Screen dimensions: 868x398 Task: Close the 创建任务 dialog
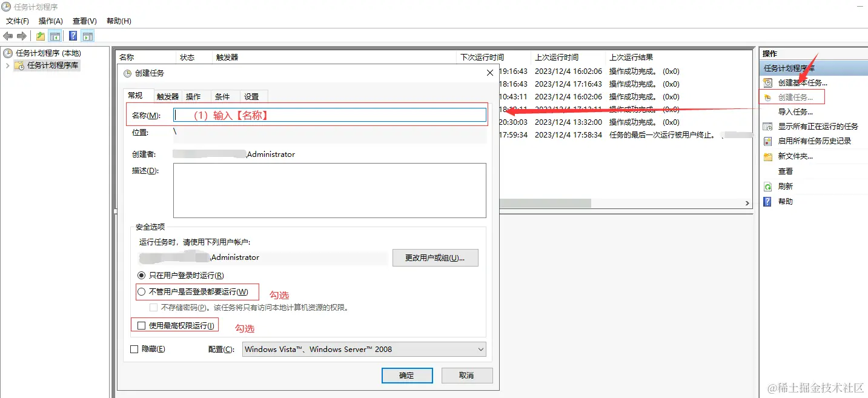[490, 73]
